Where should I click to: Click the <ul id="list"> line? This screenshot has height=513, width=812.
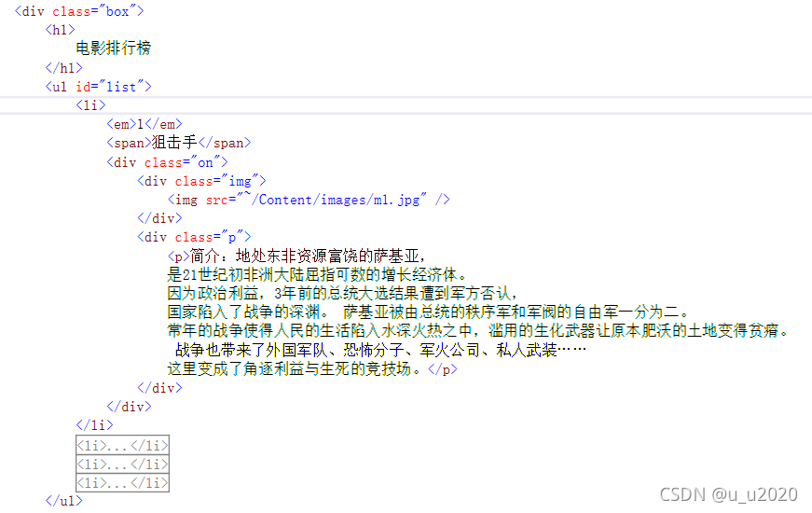coord(99,86)
